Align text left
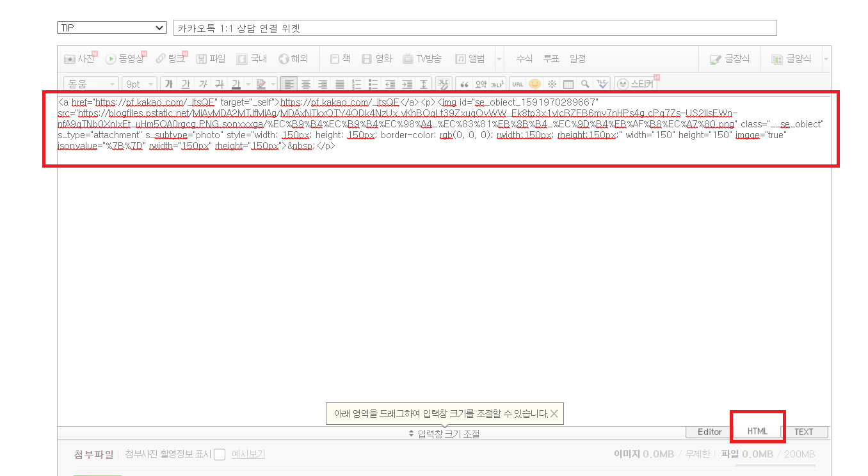 tap(289, 84)
